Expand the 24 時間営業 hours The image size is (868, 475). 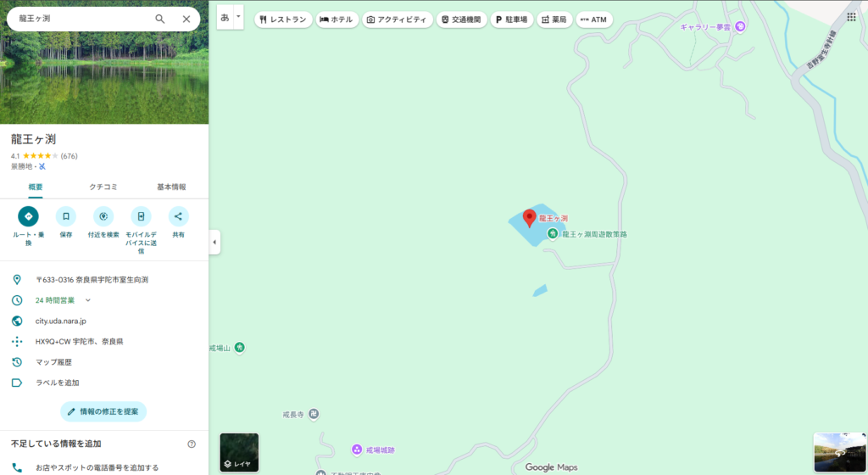pyautogui.click(x=87, y=300)
